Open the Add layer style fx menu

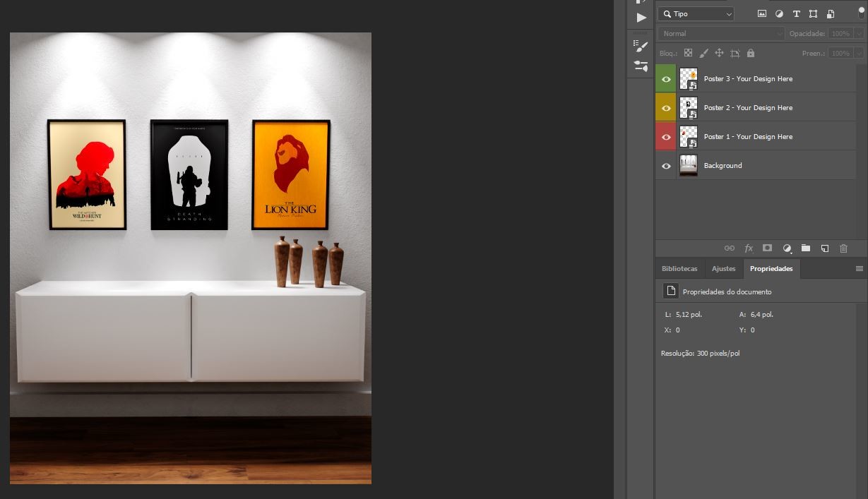click(749, 248)
